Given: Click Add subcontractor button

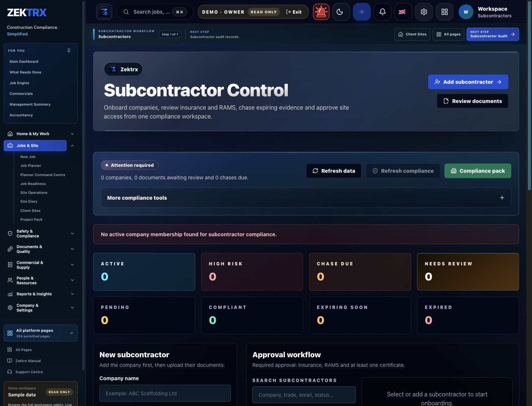Looking at the screenshot, I should point(468,82).
